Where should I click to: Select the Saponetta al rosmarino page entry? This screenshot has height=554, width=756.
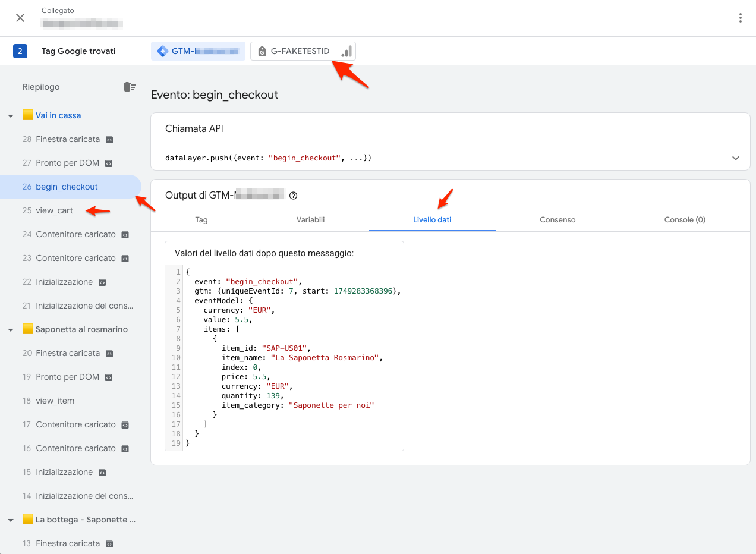(81, 329)
